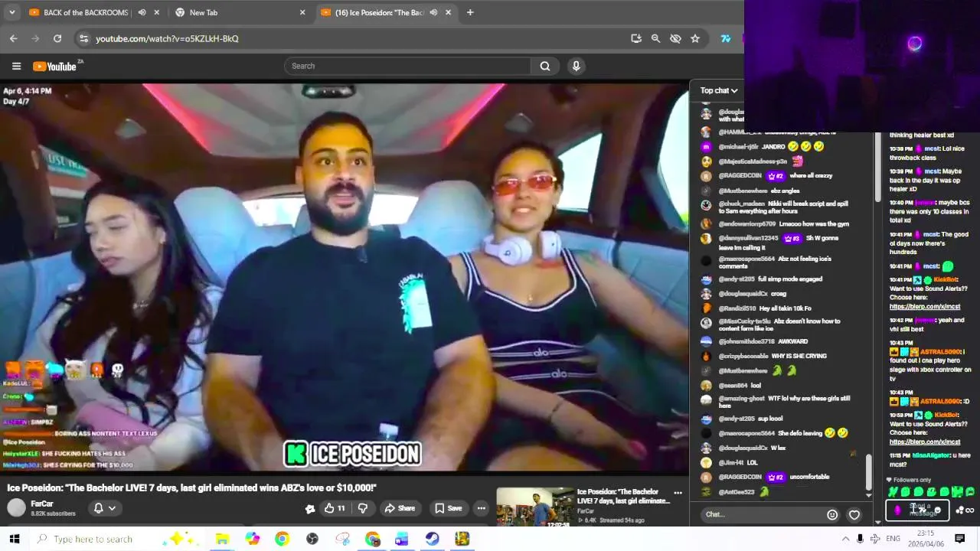
Task: Open options for the suggested video
Action: (x=678, y=493)
